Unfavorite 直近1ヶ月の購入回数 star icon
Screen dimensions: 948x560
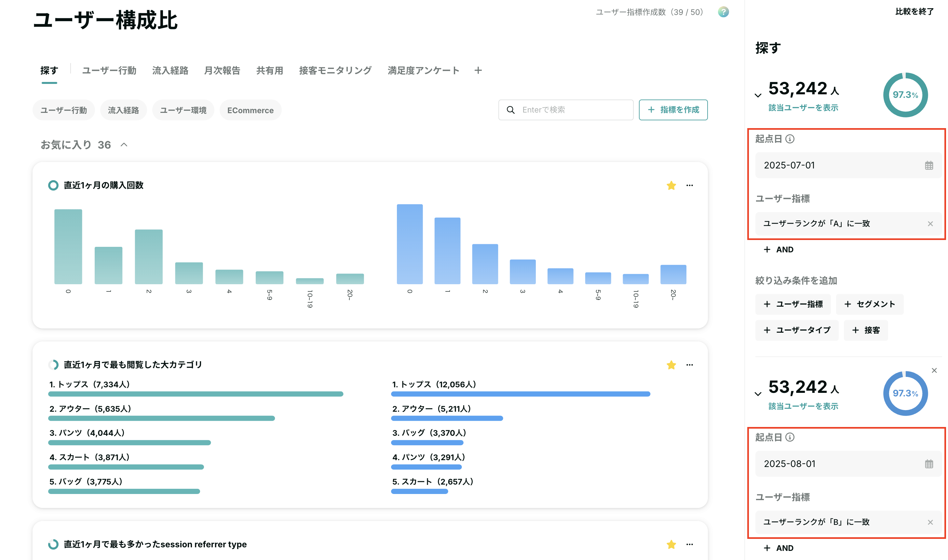[671, 185]
